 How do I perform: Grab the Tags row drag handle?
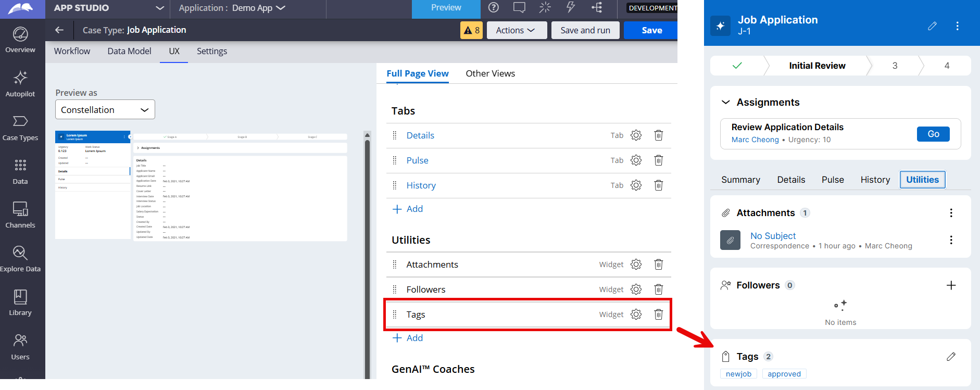394,314
